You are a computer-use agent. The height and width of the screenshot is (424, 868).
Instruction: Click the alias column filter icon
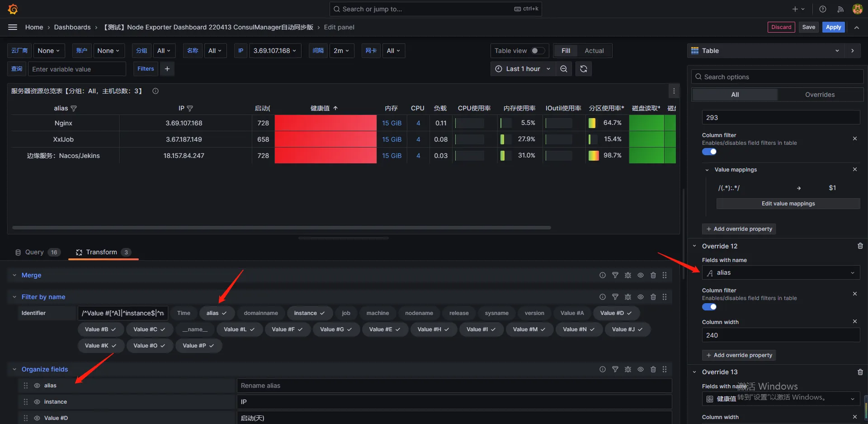[74, 109]
